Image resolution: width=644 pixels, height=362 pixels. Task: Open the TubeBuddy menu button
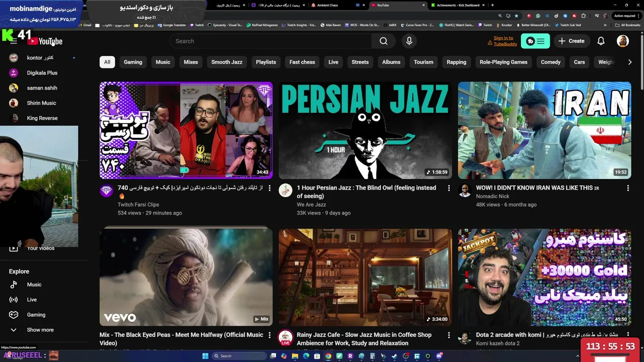point(535,41)
